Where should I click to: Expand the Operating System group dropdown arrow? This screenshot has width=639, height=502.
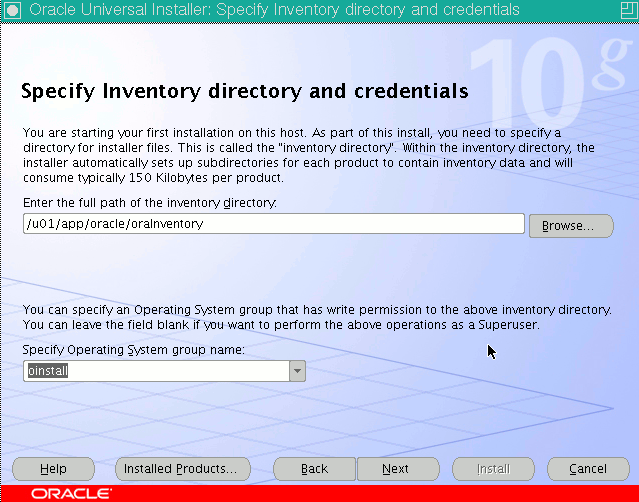coord(297,371)
